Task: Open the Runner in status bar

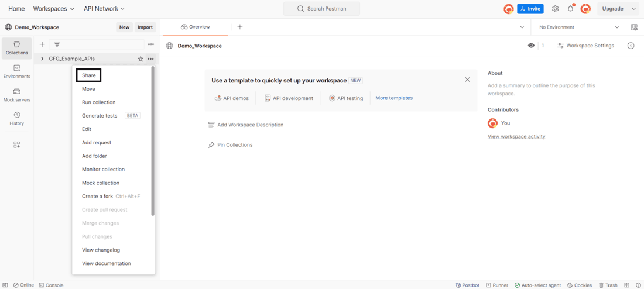Action: 497,285
